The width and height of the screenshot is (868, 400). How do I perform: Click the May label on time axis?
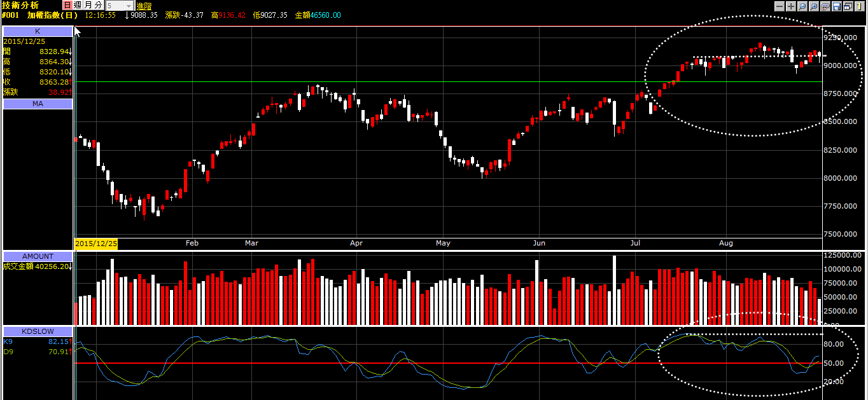point(443,244)
